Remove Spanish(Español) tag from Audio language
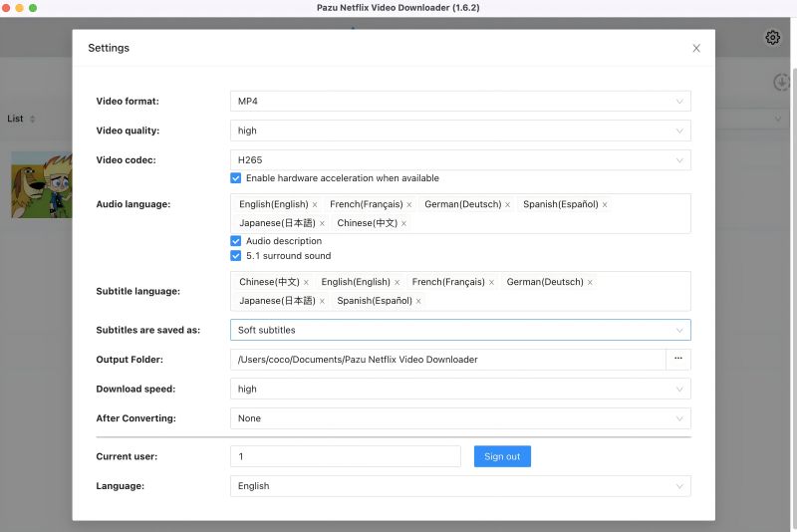 click(x=605, y=205)
